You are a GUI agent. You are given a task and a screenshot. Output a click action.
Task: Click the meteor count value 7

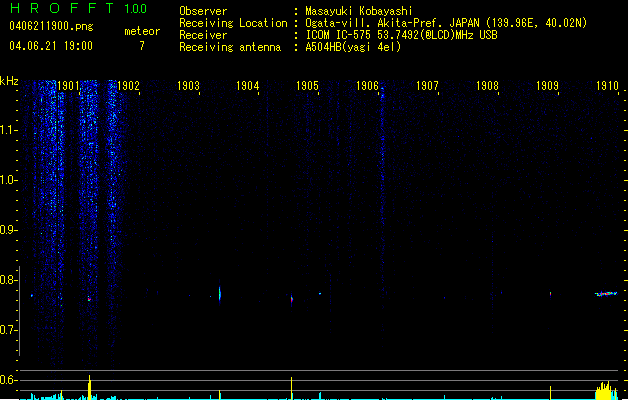[142, 46]
